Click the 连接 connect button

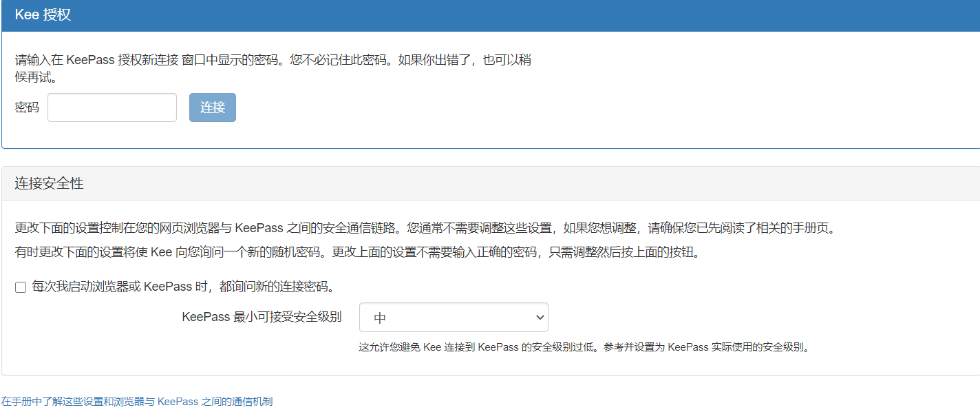point(213,107)
